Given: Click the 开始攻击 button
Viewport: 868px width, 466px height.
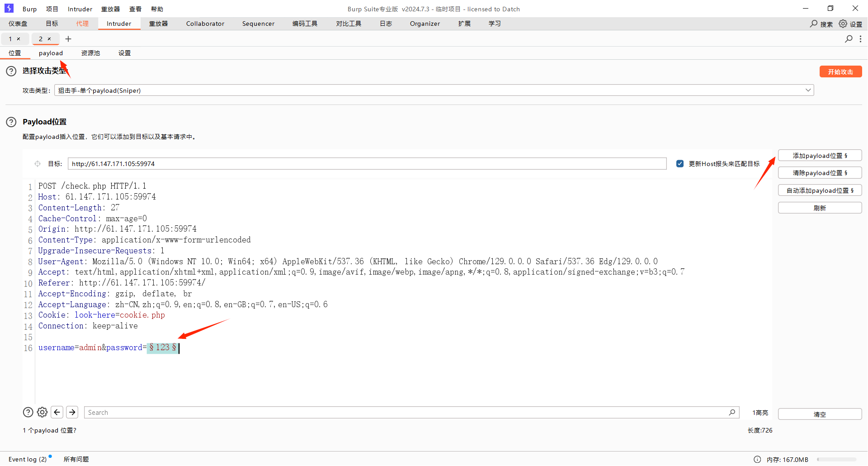Looking at the screenshot, I should point(840,71).
